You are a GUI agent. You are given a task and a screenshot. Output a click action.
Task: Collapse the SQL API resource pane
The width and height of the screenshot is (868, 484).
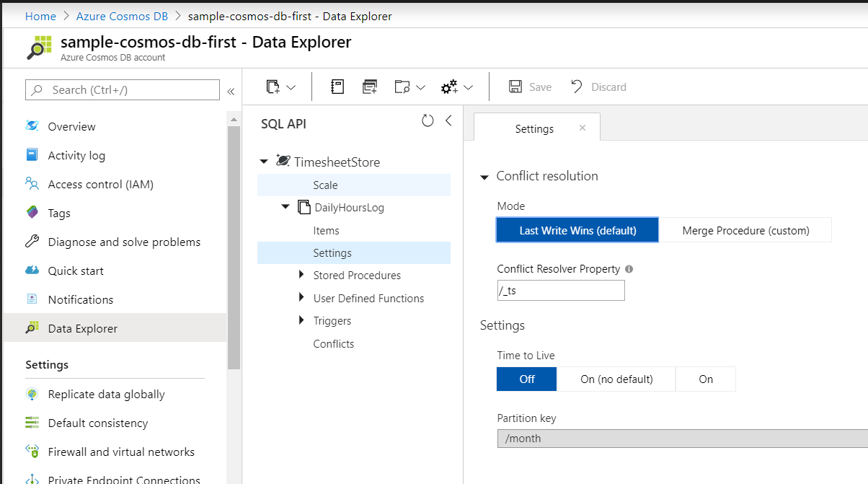pos(448,120)
